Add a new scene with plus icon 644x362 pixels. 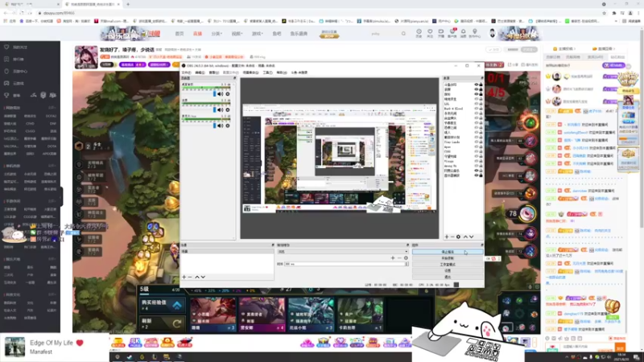tap(184, 277)
